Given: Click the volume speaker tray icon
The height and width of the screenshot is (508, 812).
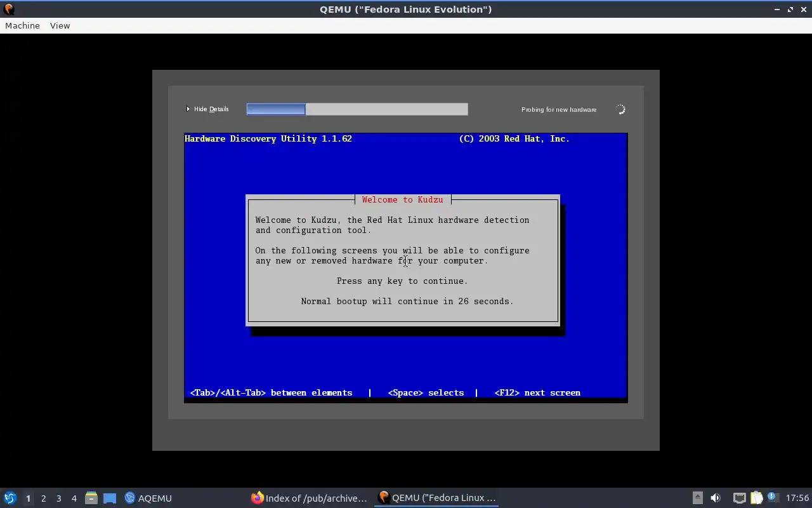Looking at the screenshot, I should click(716, 498).
